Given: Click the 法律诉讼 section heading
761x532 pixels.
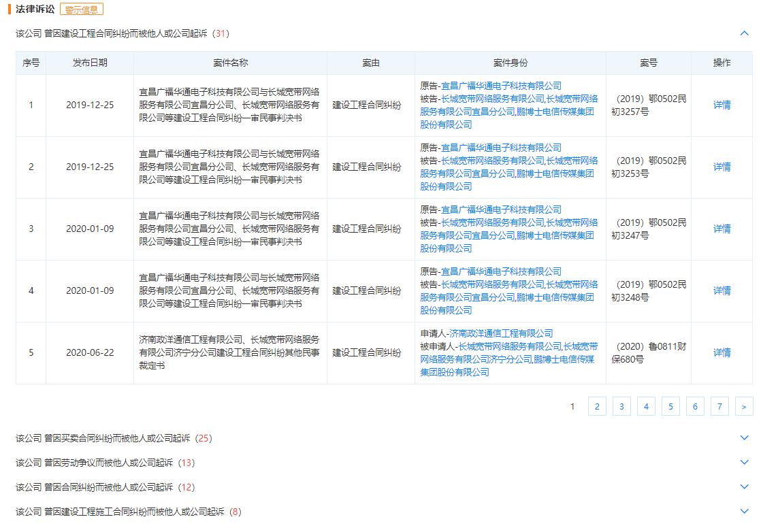Looking at the screenshot, I should 35,10.
